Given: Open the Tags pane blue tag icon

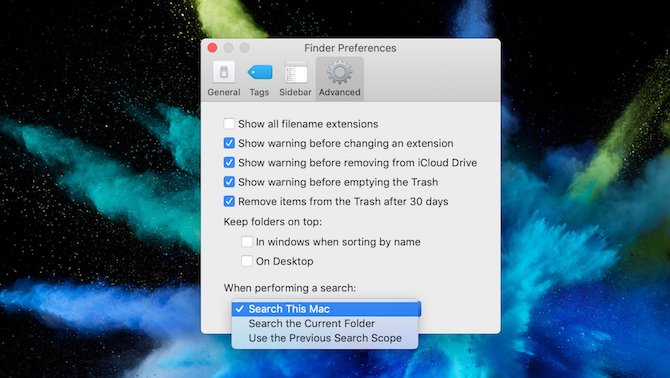Looking at the screenshot, I should click(x=259, y=72).
